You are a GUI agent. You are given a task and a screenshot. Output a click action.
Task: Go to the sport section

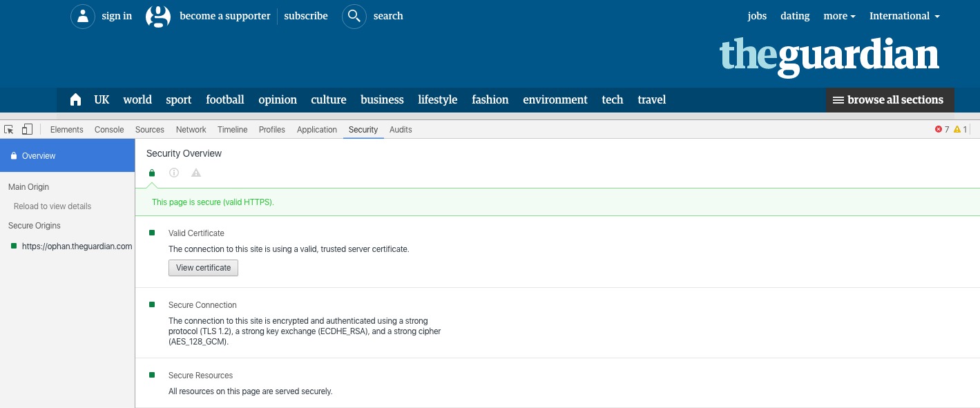click(179, 100)
